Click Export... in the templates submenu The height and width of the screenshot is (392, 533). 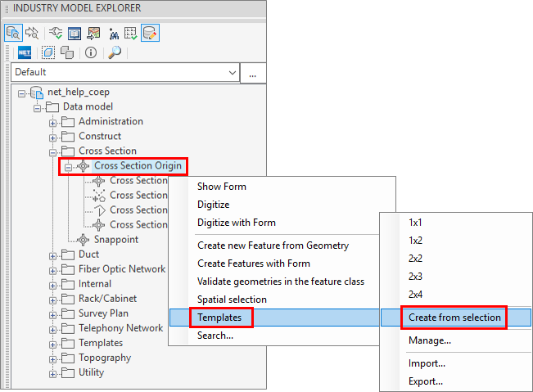tap(426, 381)
